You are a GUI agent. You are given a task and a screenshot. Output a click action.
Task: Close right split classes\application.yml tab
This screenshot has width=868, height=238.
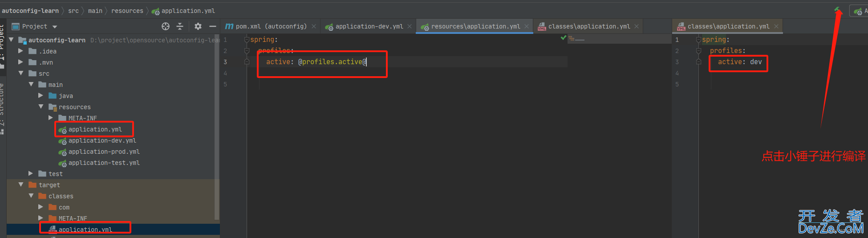[776, 26]
